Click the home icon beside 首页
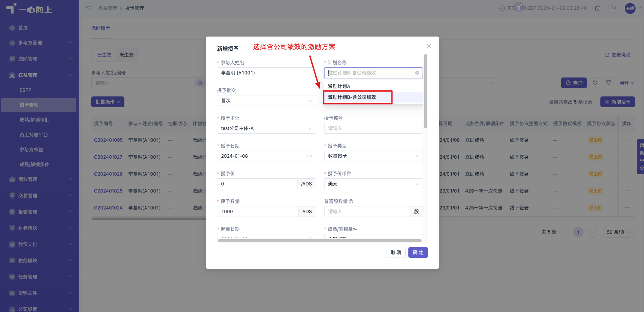This screenshot has width=644, height=312. click(x=12, y=28)
